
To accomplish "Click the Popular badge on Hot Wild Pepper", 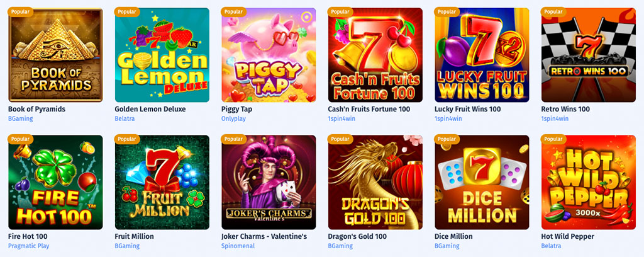I will (x=553, y=139).
